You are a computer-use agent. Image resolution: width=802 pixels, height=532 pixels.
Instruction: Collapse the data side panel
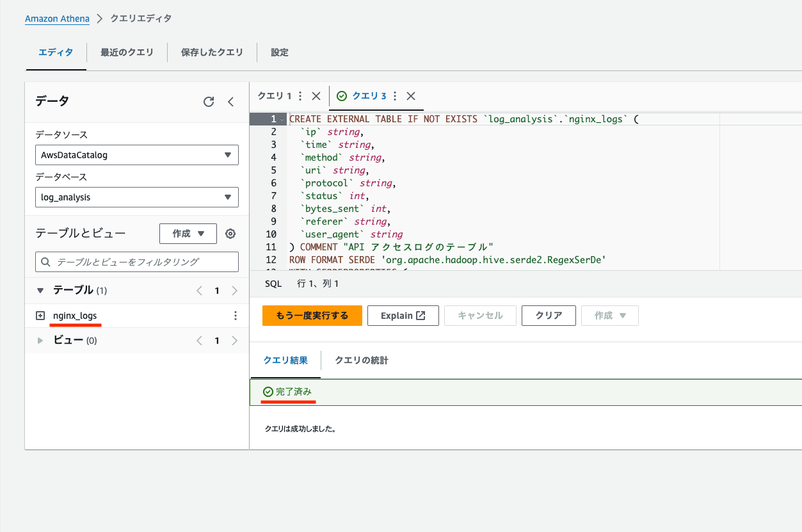coord(231,102)
